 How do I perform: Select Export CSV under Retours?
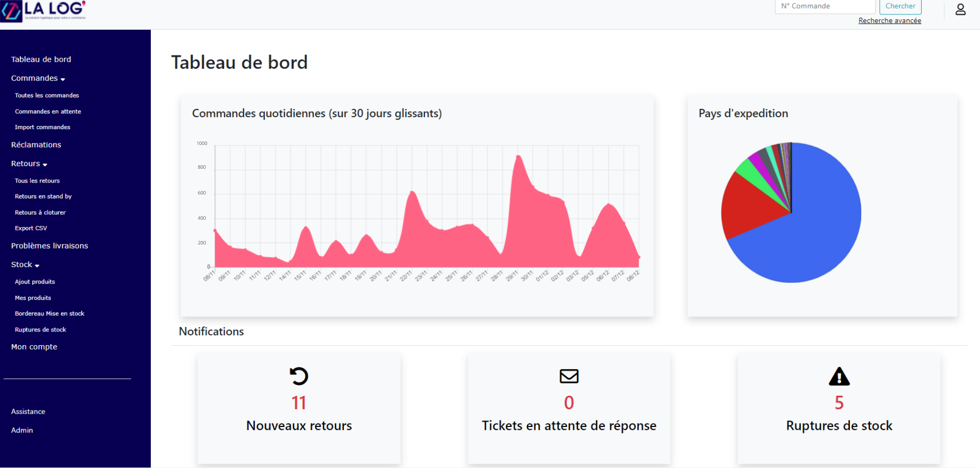coord(31,229)
